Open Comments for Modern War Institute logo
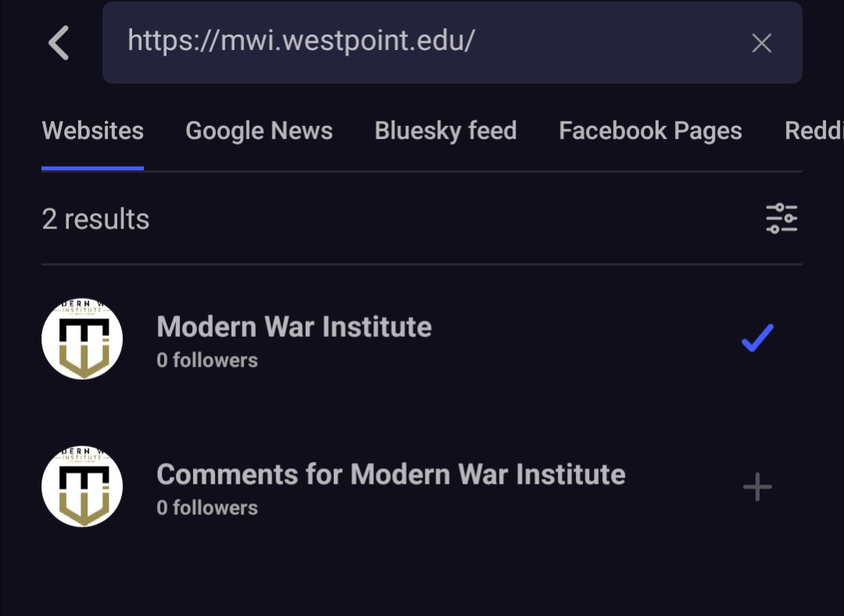Image resolution: width=844 pixels, height=616 pixels. tap(82, 486)
